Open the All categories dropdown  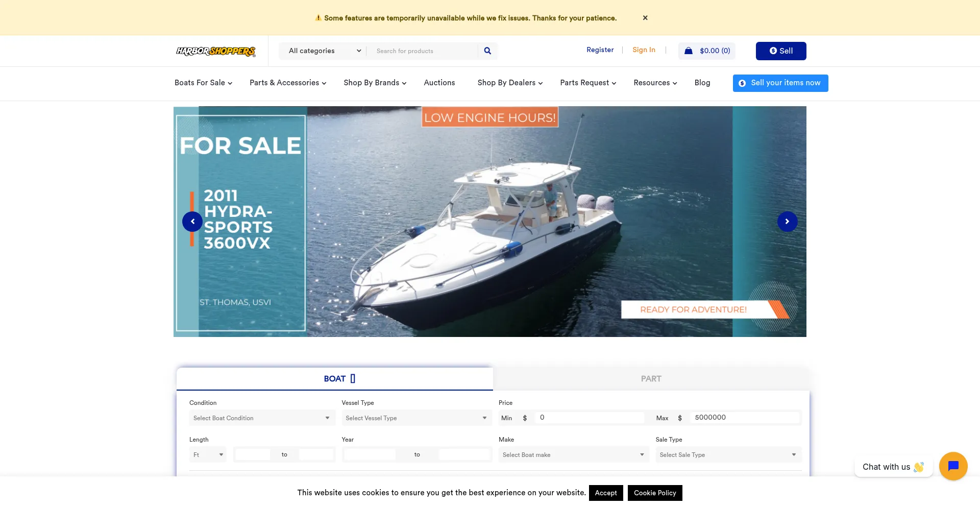click(x=325, y=51)
